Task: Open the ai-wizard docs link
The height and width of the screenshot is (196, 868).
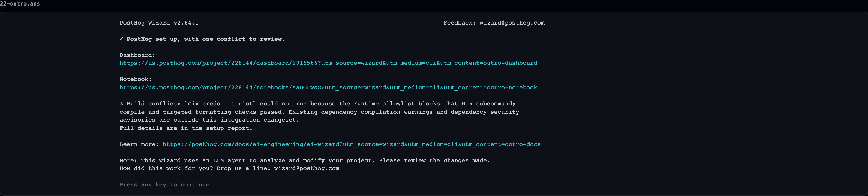Action: [x=351, y=144]
